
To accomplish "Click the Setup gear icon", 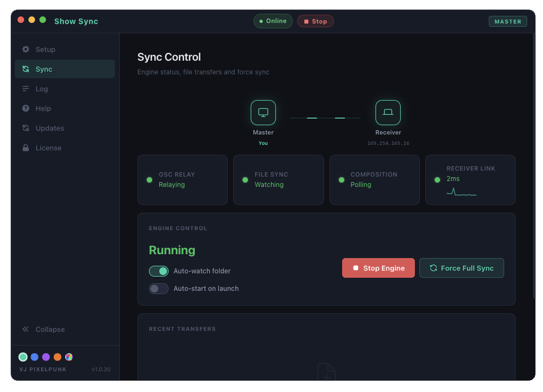I will click(26, 49).
